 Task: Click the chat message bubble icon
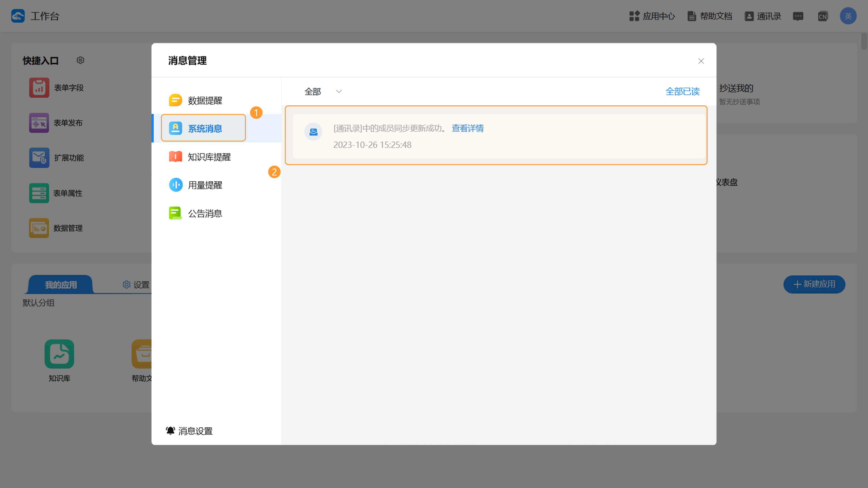(798, 16)
